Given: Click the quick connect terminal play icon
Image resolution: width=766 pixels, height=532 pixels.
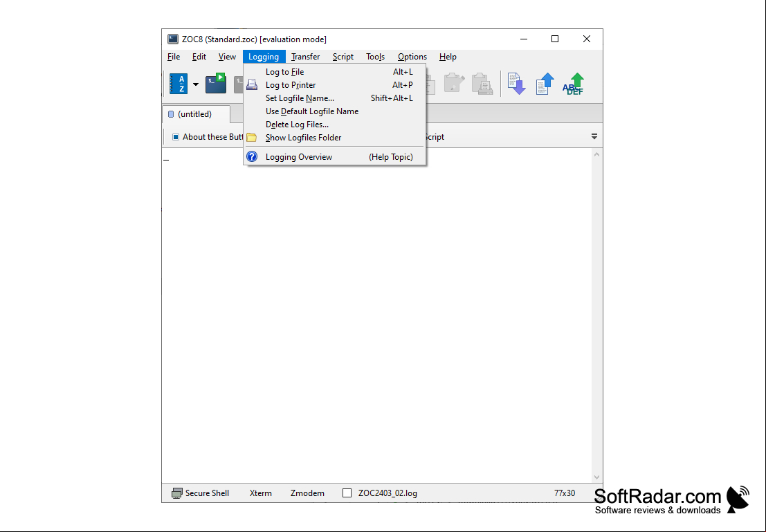Looking at the screenshot, I should pos(215,84).
